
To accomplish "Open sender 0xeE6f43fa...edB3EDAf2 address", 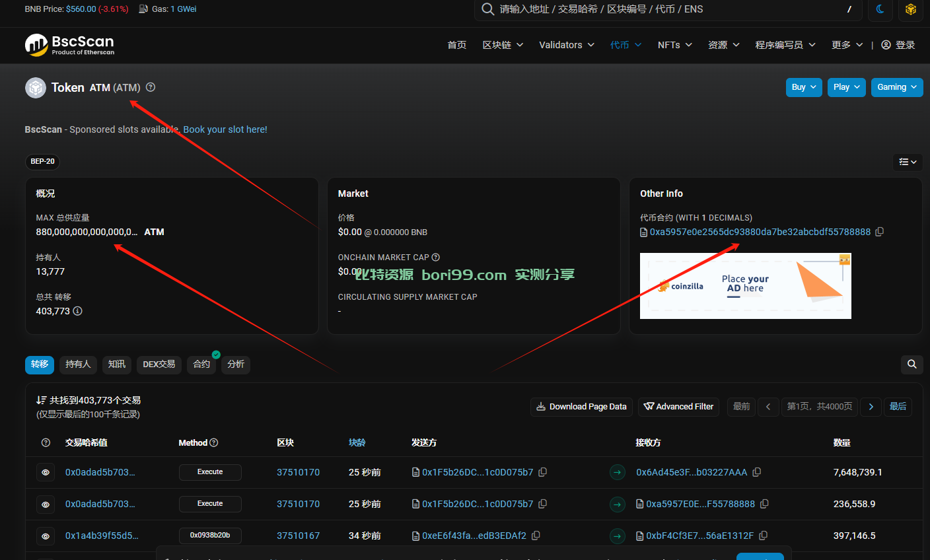I will tap(474, 536).
